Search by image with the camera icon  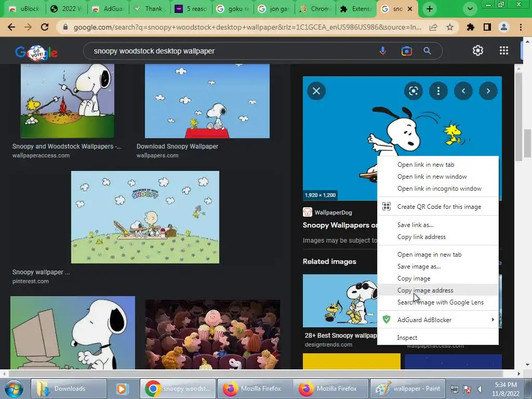[x=406, y=51]
